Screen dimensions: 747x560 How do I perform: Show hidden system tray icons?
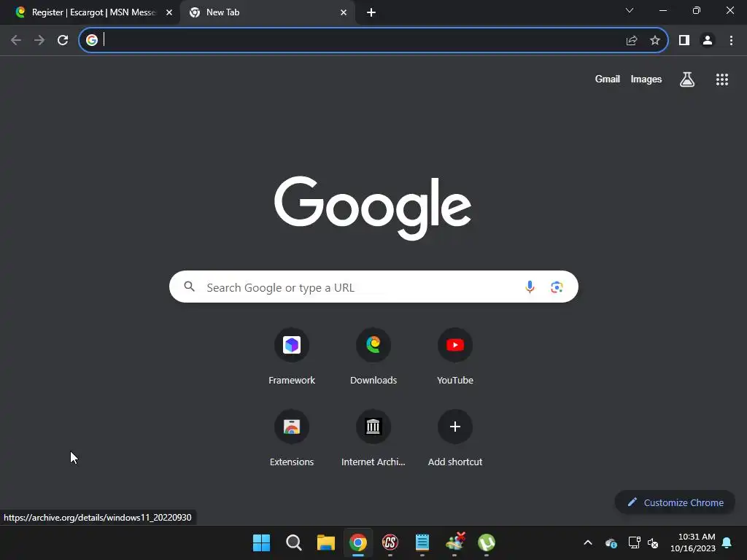[x=588, y=542]
